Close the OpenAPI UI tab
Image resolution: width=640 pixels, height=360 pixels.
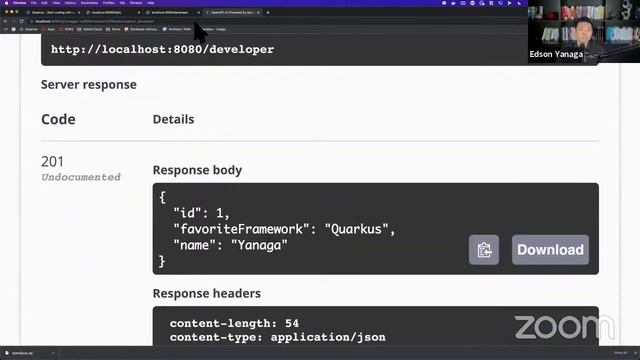click(x=258, y=13)
